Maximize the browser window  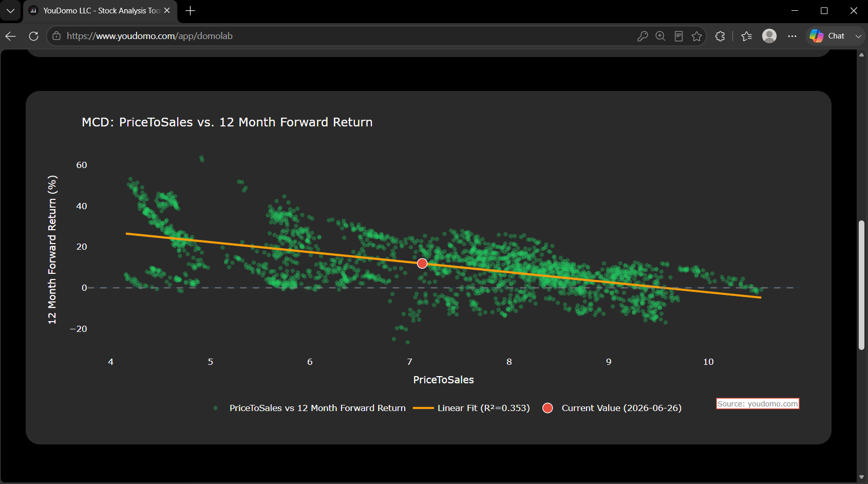824,10
